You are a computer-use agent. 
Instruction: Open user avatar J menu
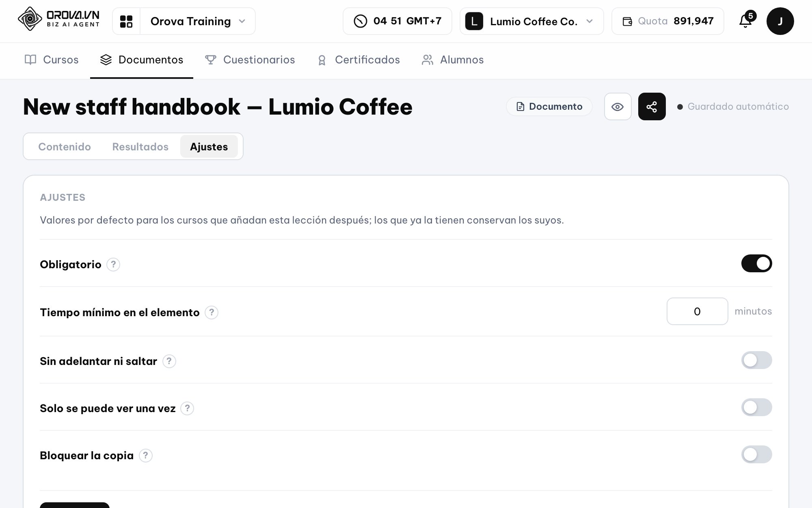[780, 21]
